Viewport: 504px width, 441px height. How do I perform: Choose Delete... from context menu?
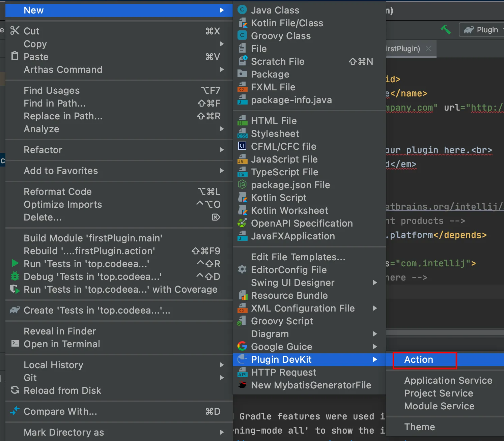119,217
